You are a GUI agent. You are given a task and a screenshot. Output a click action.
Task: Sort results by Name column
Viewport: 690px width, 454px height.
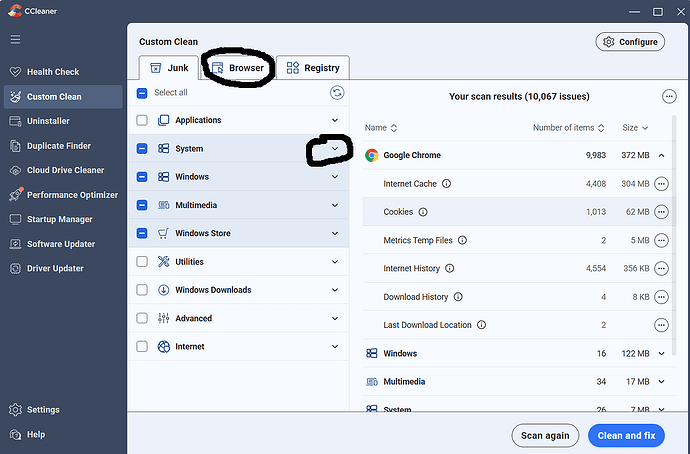[381, 128]
